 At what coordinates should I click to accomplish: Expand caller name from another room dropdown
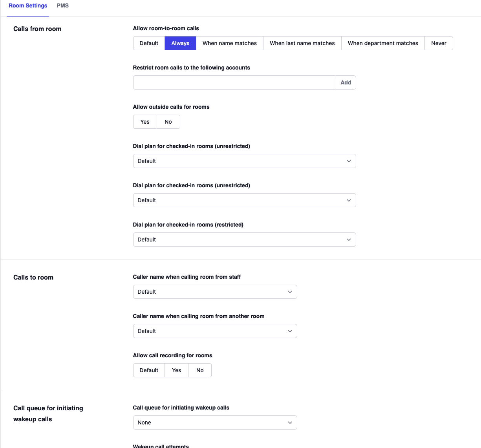[215, 331]
